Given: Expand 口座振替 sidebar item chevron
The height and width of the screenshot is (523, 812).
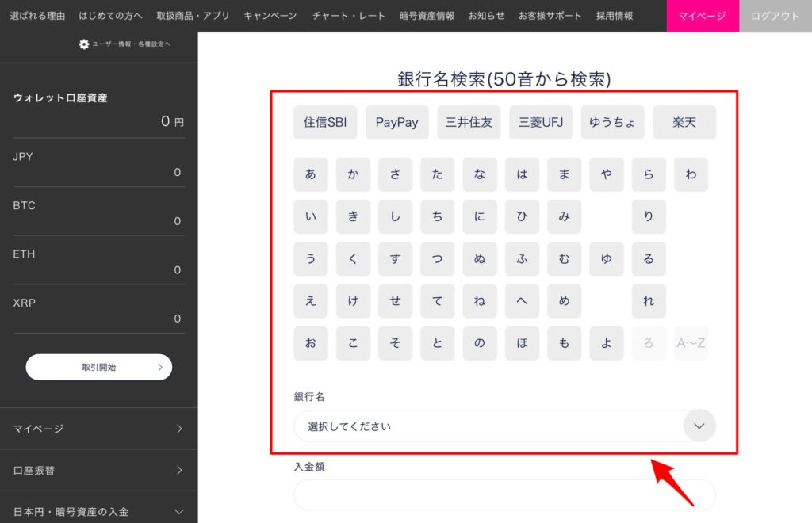Looking at the screenshot, I should click(x=179, y=470).
